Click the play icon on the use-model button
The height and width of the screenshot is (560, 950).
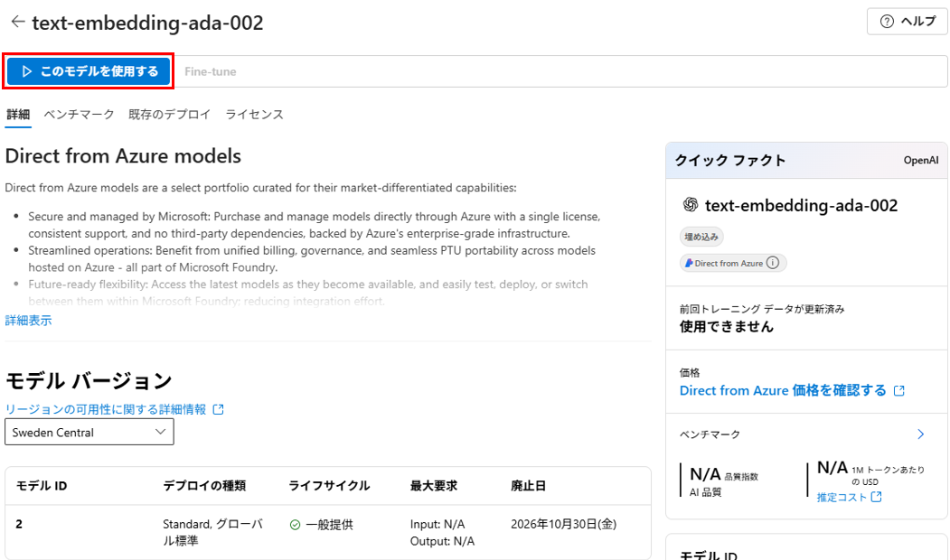26,71
